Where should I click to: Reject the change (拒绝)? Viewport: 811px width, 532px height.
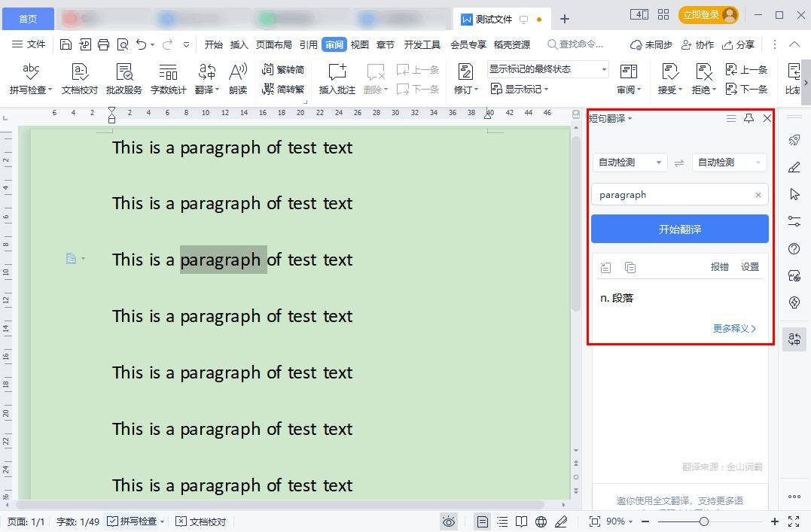[x=703, y=78]
